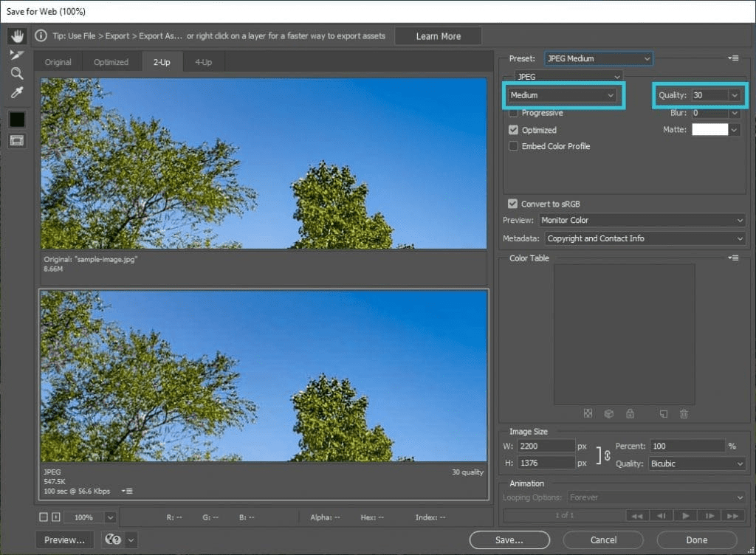Switch to the Optimized tab

point(111,62)
